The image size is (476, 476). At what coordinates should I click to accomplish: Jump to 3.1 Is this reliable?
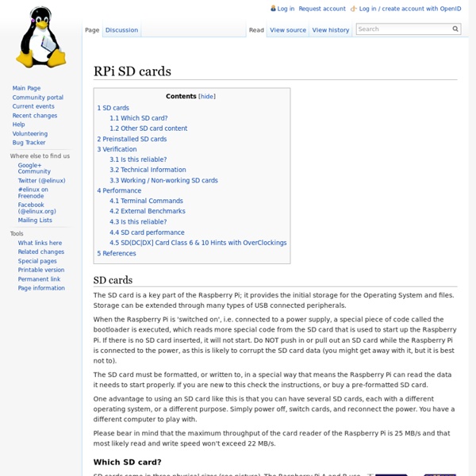tap(138, 159)
